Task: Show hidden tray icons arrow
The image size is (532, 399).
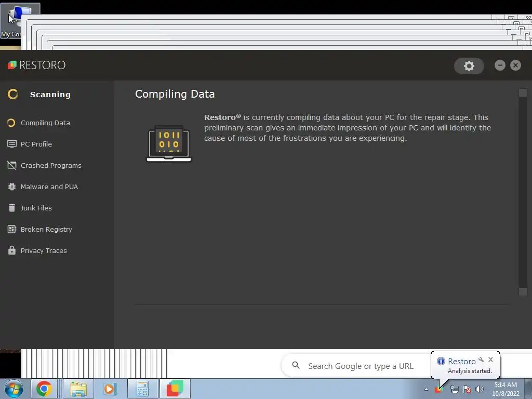Action: (x=426, y=389)
